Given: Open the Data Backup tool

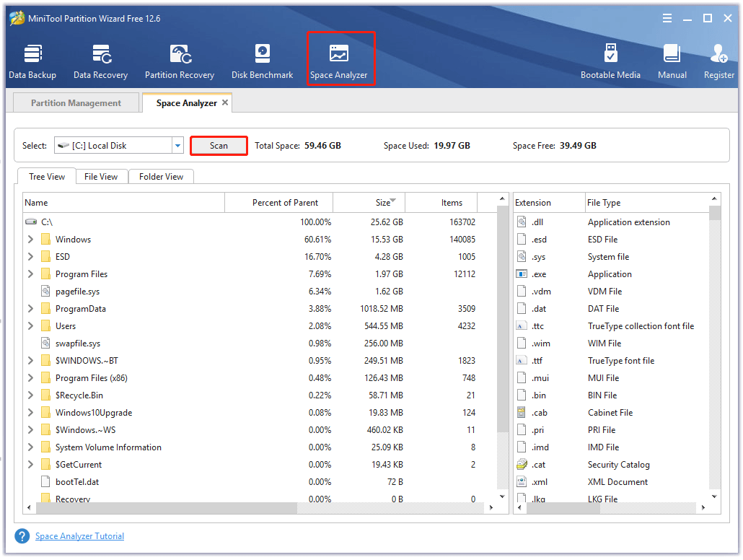Looking at the screenshot, I should [32, 61].
